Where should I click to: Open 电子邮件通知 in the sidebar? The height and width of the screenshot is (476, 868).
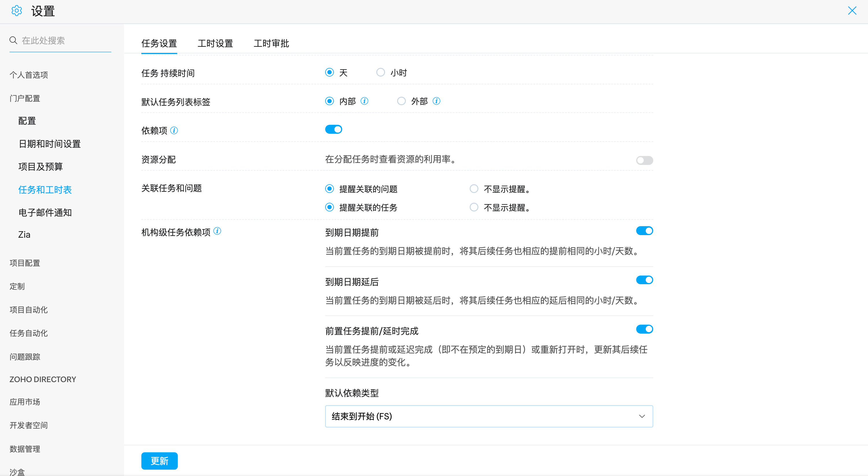[x=45, y=212]
